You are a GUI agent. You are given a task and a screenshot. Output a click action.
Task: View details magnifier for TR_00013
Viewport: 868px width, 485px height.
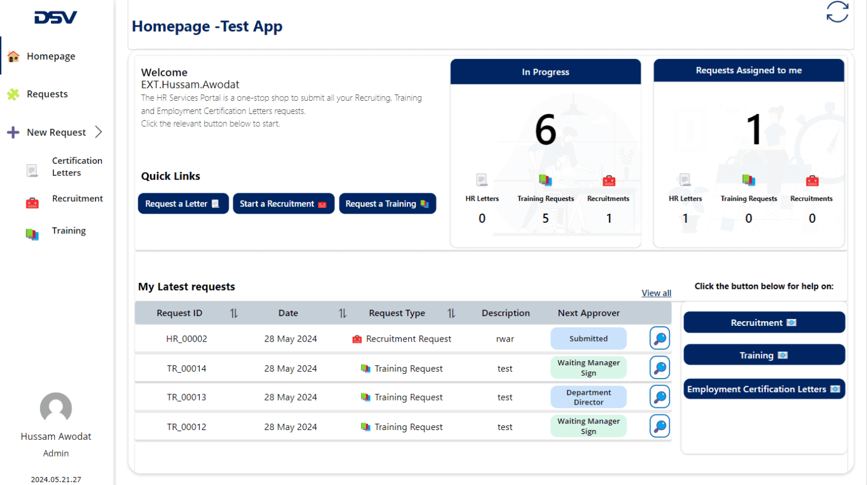[660, 397]
